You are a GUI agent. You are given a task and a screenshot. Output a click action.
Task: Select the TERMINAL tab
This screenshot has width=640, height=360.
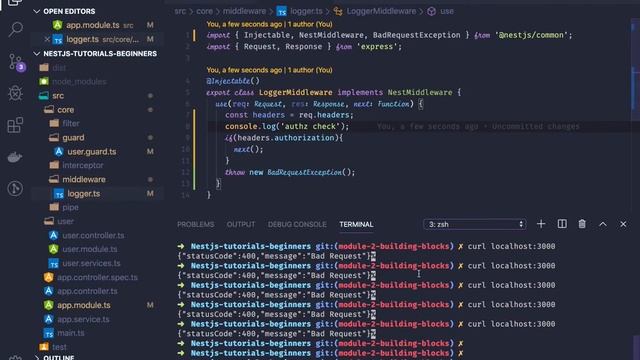click(x=356, y=224)
